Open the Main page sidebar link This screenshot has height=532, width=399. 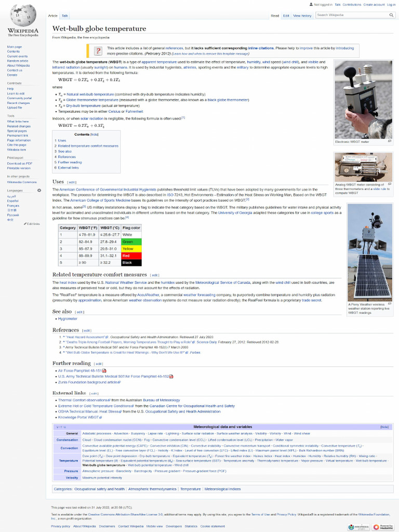(x=14, y=47)
